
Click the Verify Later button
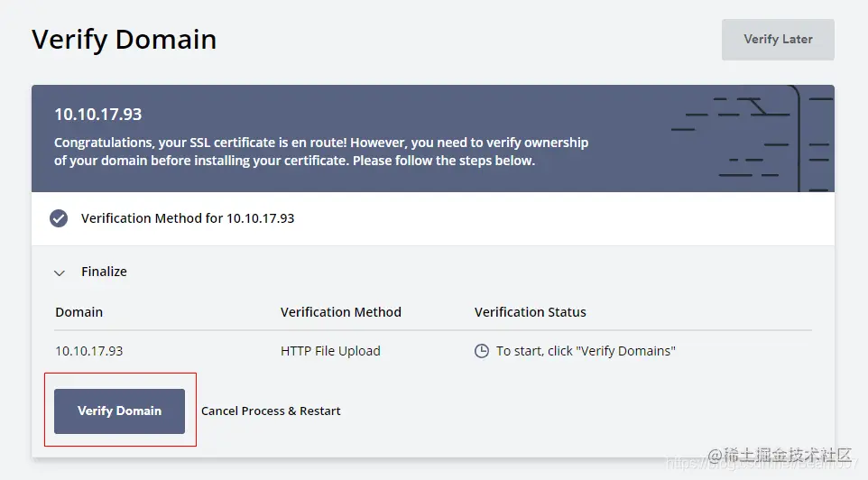[x=778, y=40]
